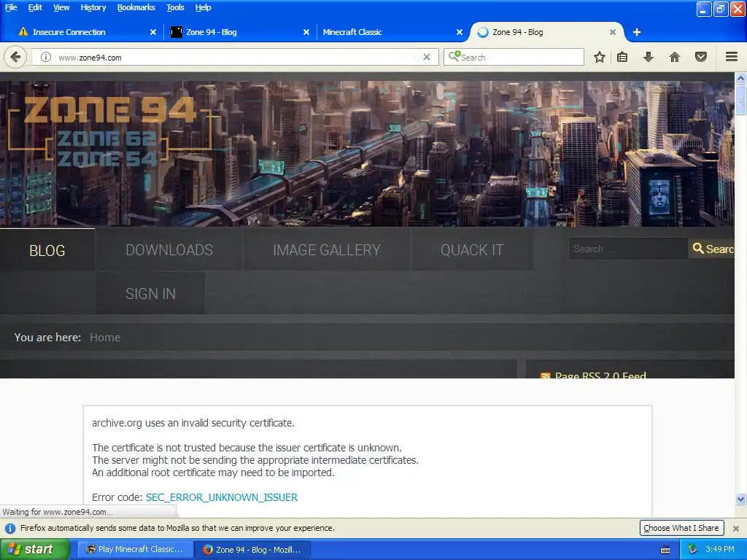
Task: Click the vertical scrollbar thumb
Action: [740, 99]
